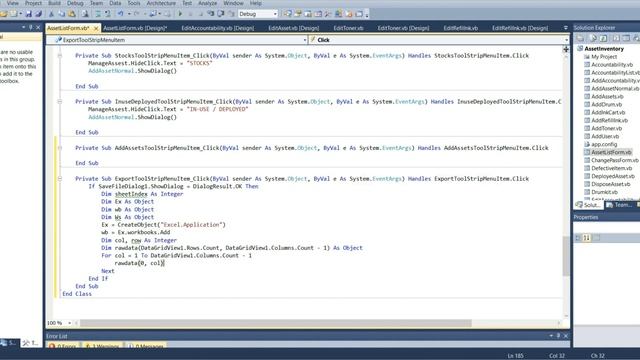Pin the Error List panel

pyautogui.click(x=558, y=336)
